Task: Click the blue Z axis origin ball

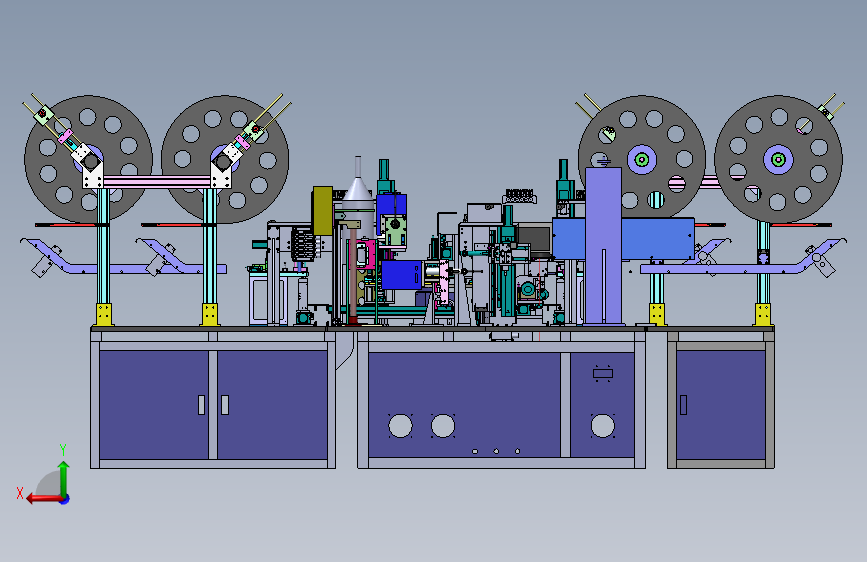Action: (x=65, y=499)
